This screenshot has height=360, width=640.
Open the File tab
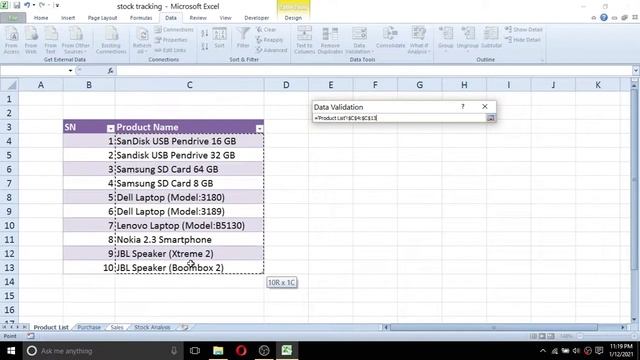coord(13,18)
